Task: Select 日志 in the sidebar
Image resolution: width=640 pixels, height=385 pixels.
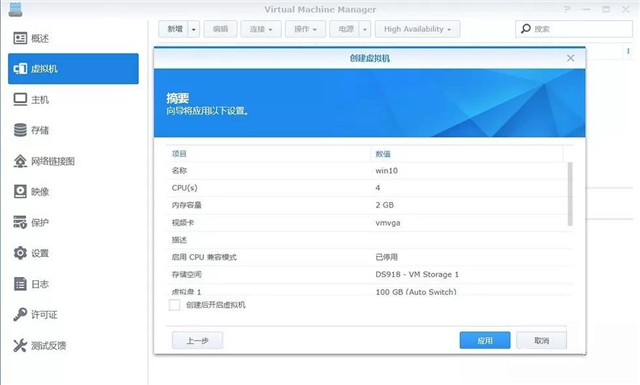Action: click(x=73, y=284)
